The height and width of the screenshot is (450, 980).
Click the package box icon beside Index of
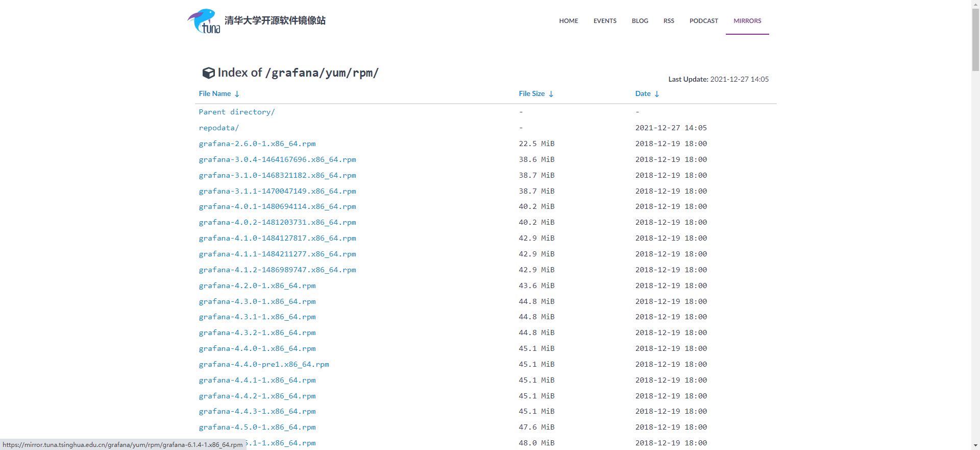click(208, 73)
